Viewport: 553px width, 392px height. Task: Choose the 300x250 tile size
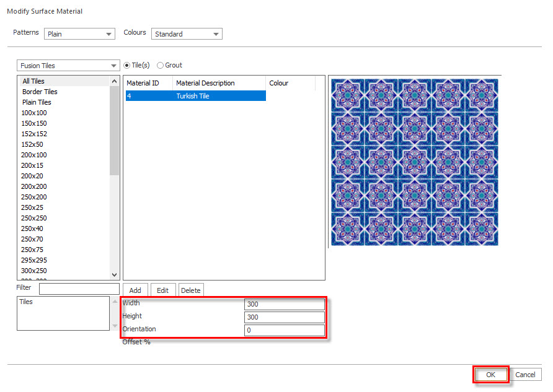34,271
